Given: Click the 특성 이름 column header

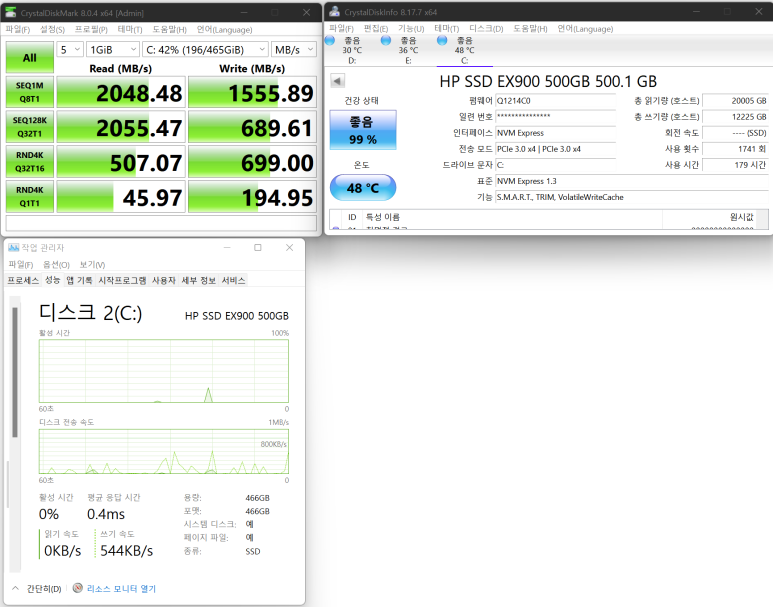Looking at the screenshot, I should point(512,217).
